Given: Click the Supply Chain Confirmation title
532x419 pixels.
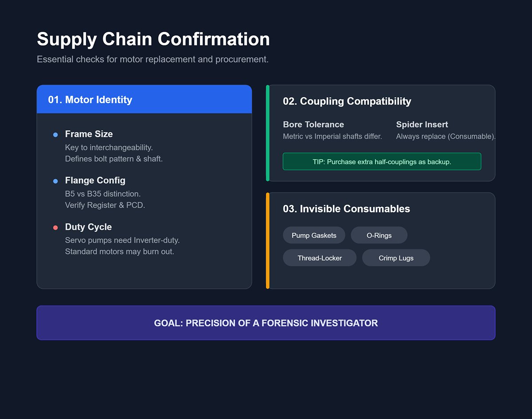Looking at the screenshot, I should [153, 39].
